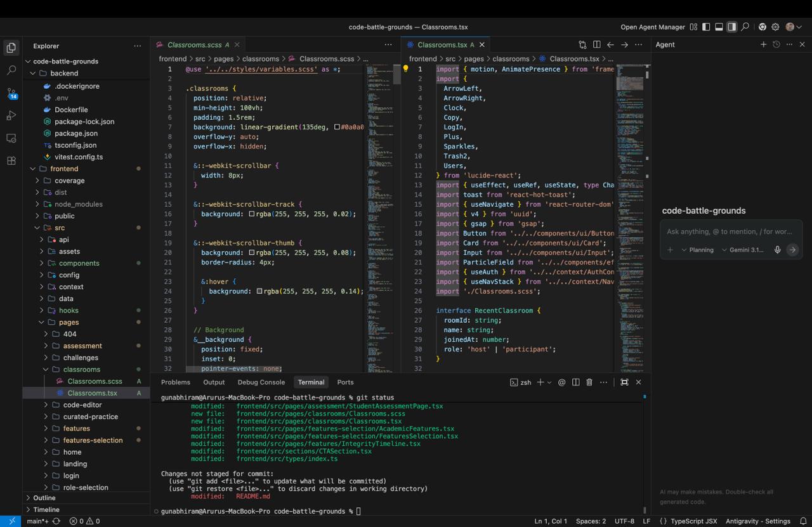Open notifications bell in status bar
Image resolution: width=812 pixels, height=527 pixels.
pyautogui.click(x=802, y=521)
